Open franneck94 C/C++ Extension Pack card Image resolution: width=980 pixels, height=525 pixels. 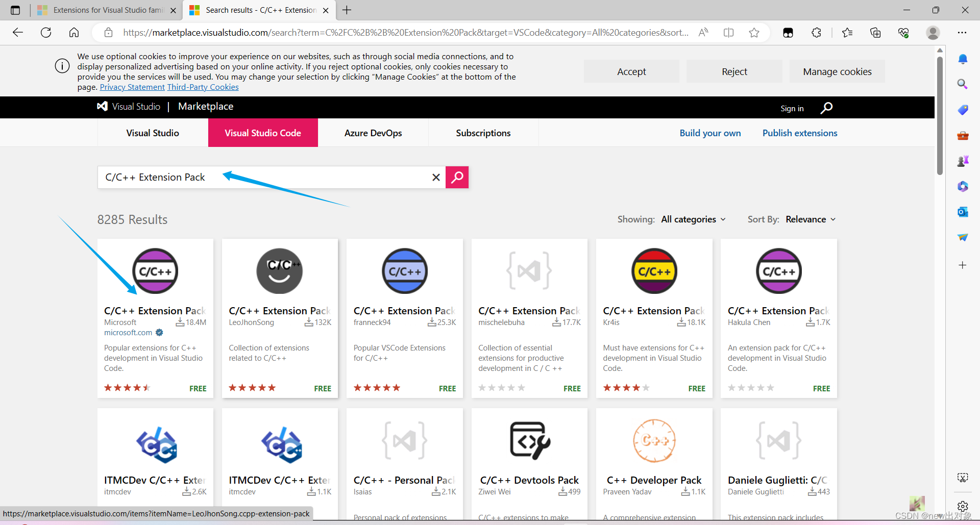click(x=405, y=318)
